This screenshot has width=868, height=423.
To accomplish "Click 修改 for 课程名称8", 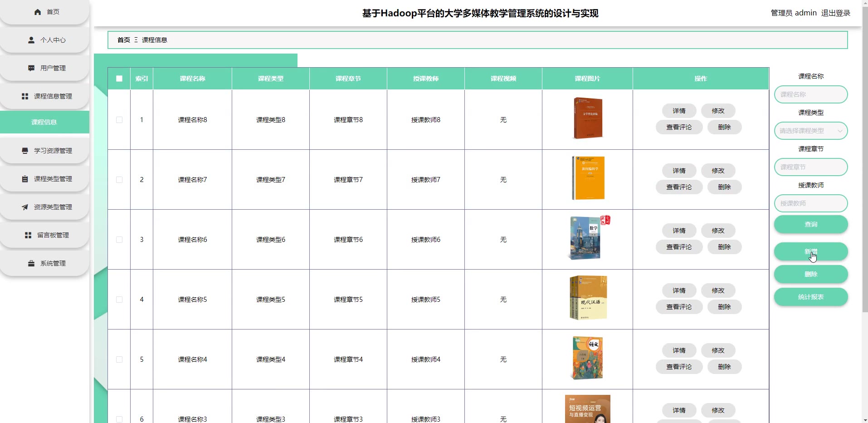I will (718, 111).
